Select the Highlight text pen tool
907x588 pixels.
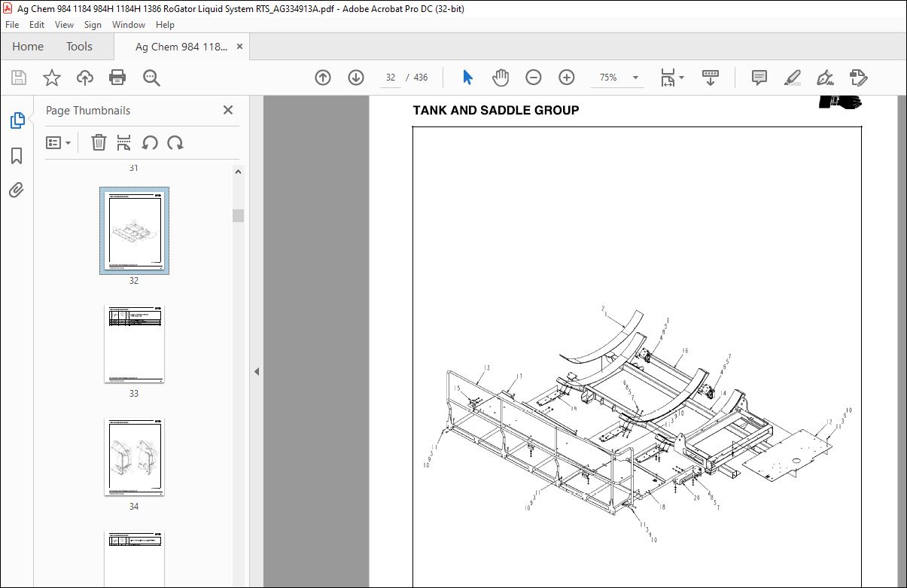792,78
